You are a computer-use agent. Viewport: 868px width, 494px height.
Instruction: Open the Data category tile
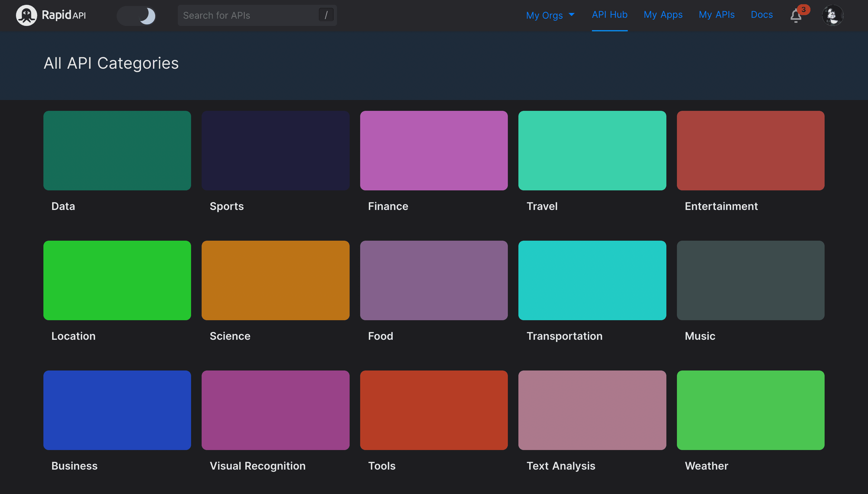point(117,150)
